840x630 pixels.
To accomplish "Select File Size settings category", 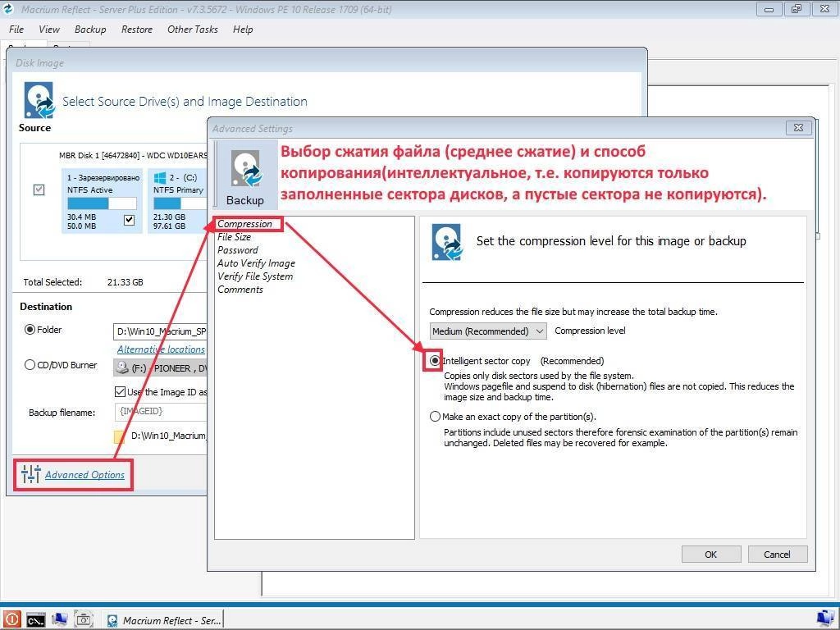I will tap(234, 237).
